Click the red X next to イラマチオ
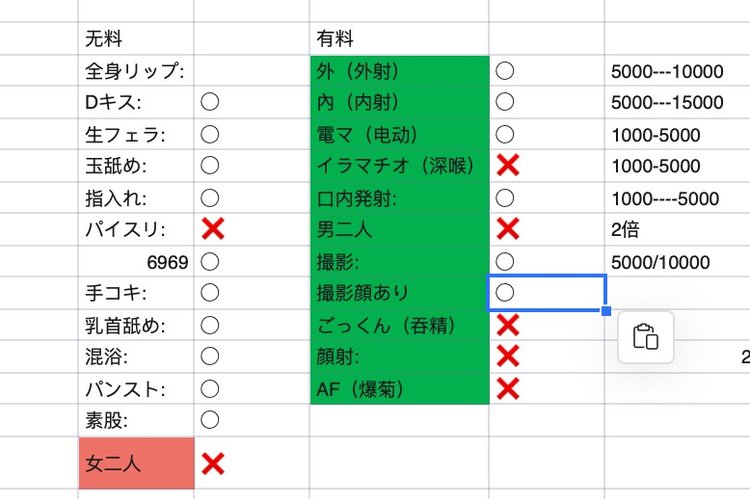Viewport: 750px width, 499px height. (508, 166)
